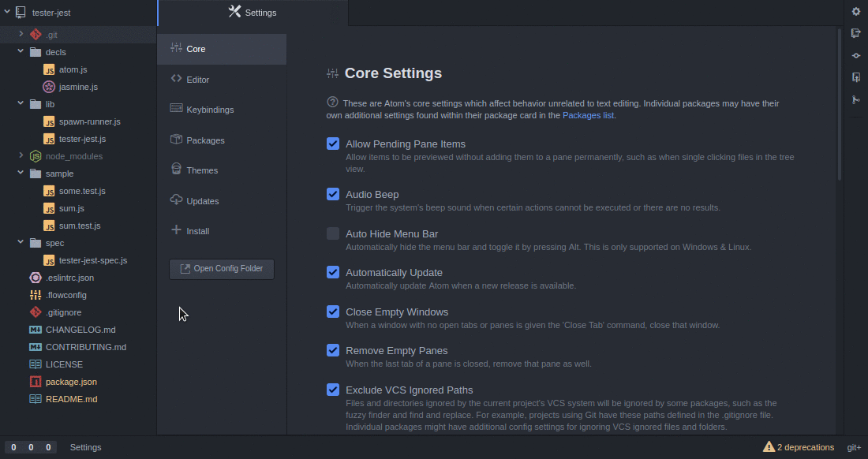
Task: Open the Keybindings settings section
Action: (222, 110)
